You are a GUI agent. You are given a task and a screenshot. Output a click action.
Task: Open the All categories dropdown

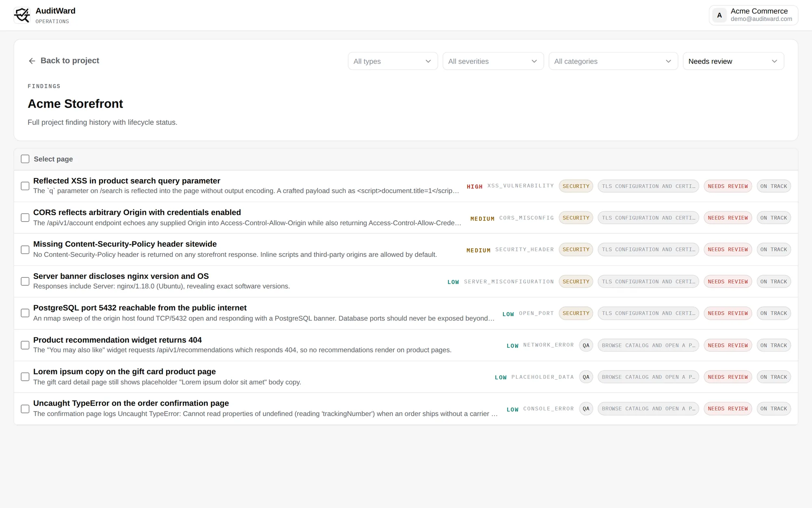[x=613, y=61]
